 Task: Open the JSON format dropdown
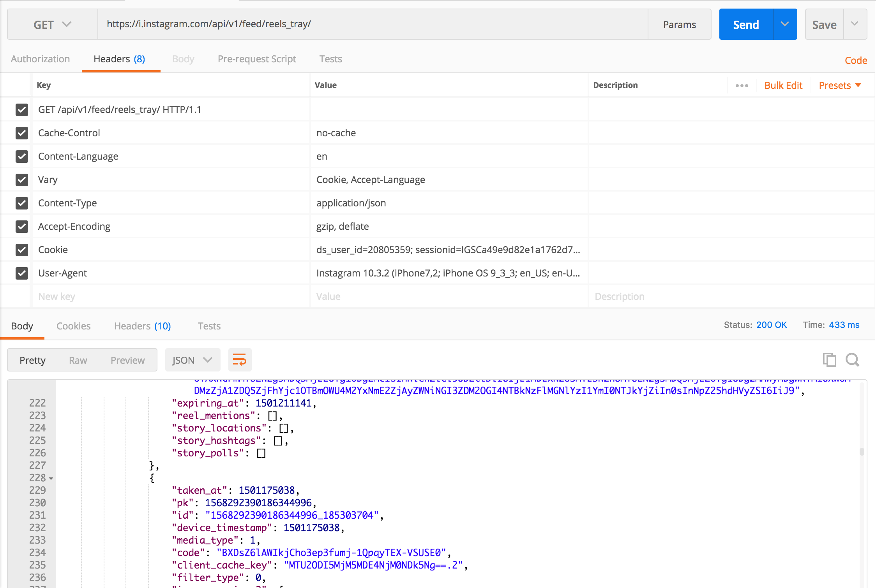pos(193,360)
